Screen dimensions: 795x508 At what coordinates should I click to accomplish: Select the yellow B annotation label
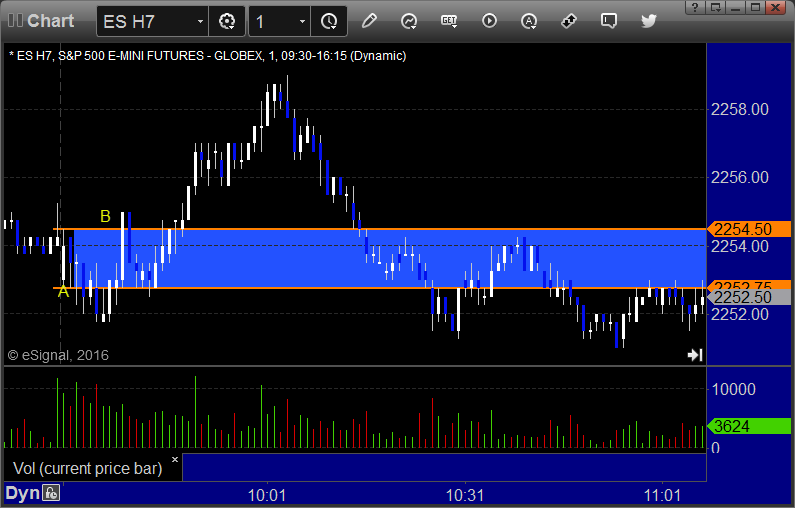pyautogui.click(x=105, y=216)
